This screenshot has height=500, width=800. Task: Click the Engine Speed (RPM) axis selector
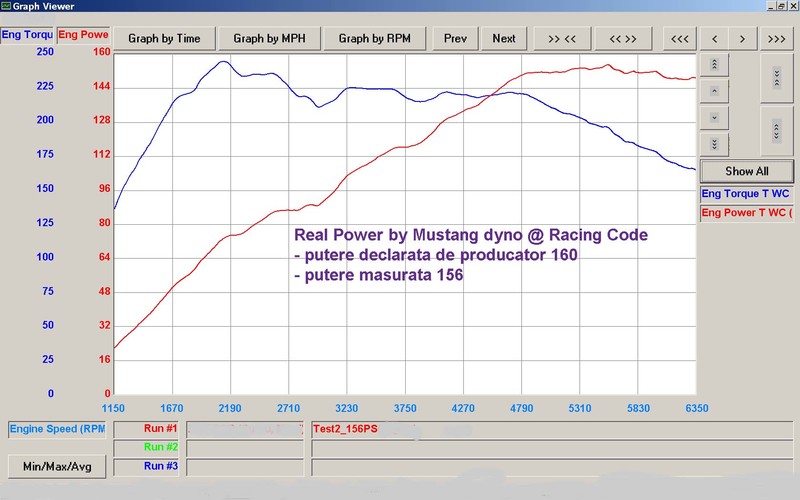click(57, 430)
